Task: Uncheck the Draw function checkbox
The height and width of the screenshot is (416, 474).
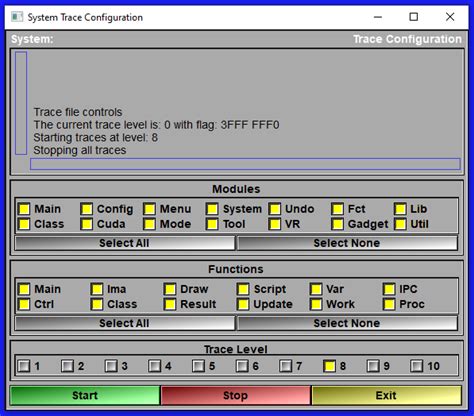Action: pyautogui.click(x=170, y=289)
